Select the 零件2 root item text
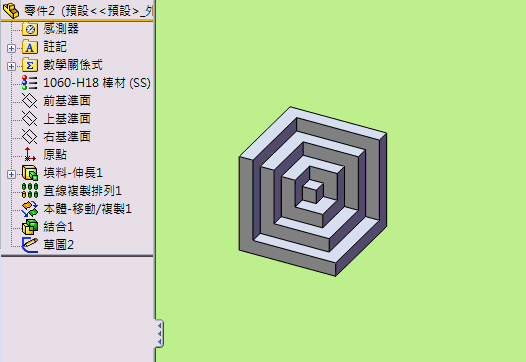526x362 pixels. (x=89, y=11)
